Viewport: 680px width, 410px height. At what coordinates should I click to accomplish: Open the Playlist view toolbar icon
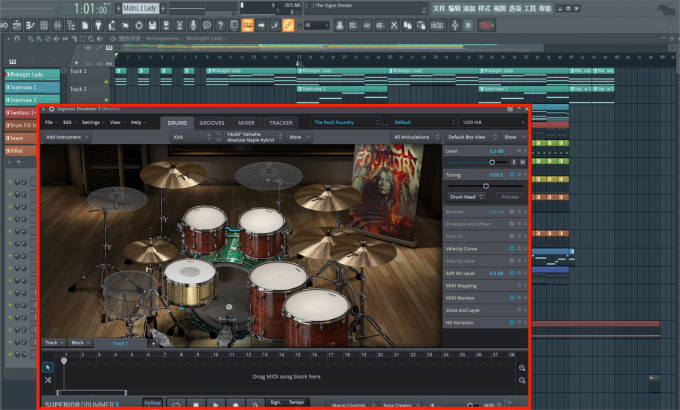pos(17,26)
